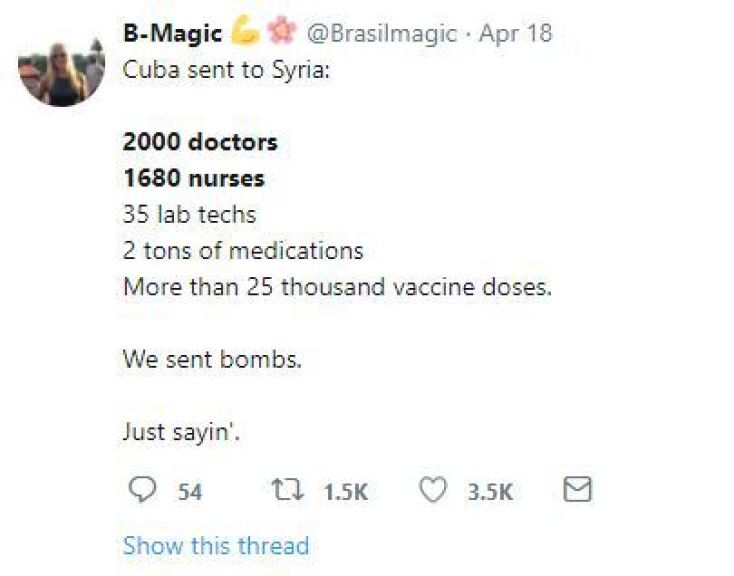Click the 'We sent bombs.' sentence
The height and width of the screenshot is (576, 734).
(212, 359)
